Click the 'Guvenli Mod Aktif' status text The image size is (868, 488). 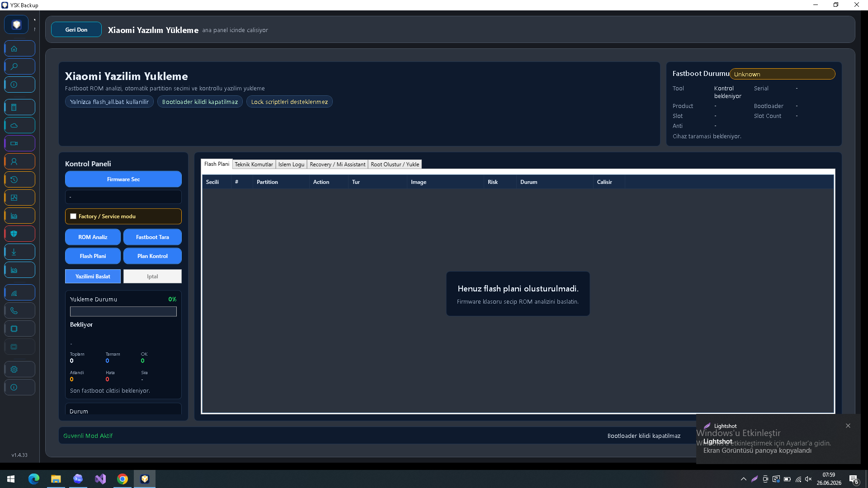click(88, 436)
